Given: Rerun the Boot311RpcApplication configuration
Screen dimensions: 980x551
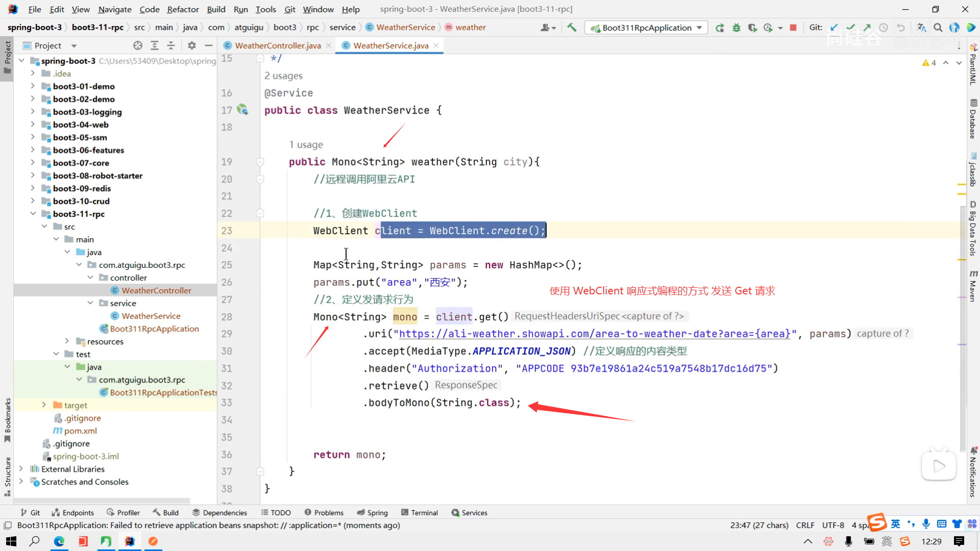Looking at the screenshot, I should [720, 28].
